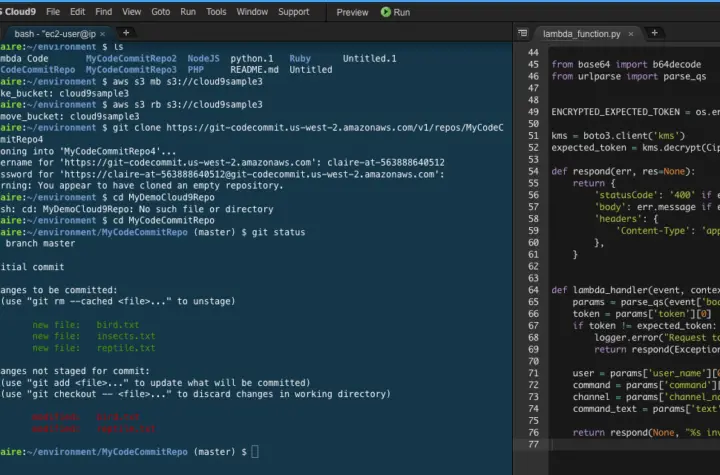Image resolution: width=720 pixels, height=475 pixels.
Task: Click 'ENCRYPTED_EXPECTED_TOKEN' line in editor
Action: 636,112
